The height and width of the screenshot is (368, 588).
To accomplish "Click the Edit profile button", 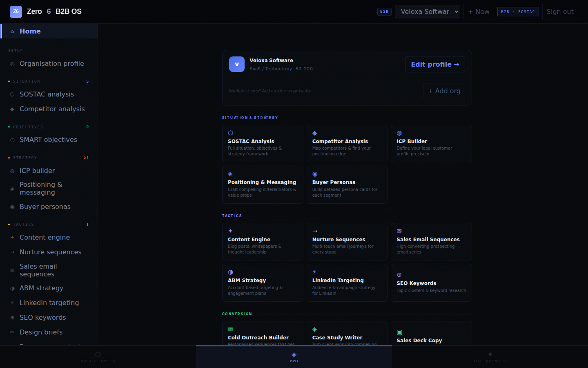I will [x=435, y=64].
